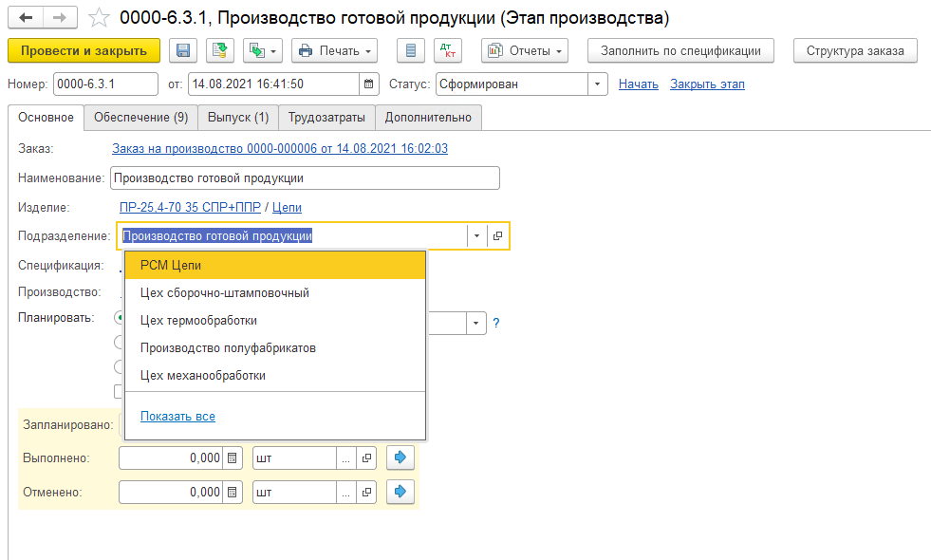Switch to the Выпуск (1) tab
Screen dimensions: 931x560
tap(238, 117)
